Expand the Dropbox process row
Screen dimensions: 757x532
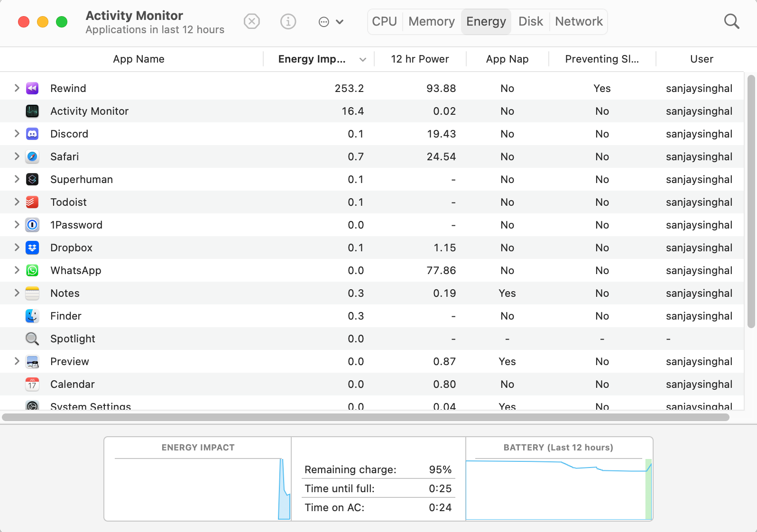(x=17, y=247)
